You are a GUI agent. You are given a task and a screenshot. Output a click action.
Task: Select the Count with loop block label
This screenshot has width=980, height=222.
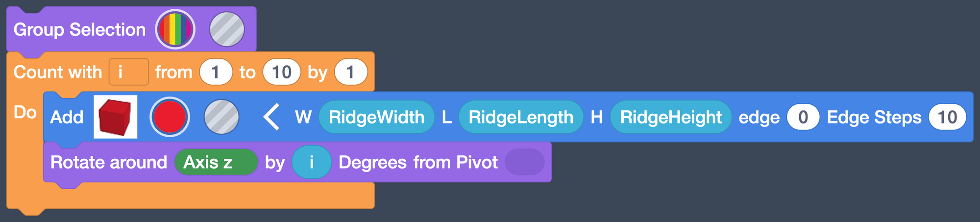pyautogui.click(x=57, y=72)
